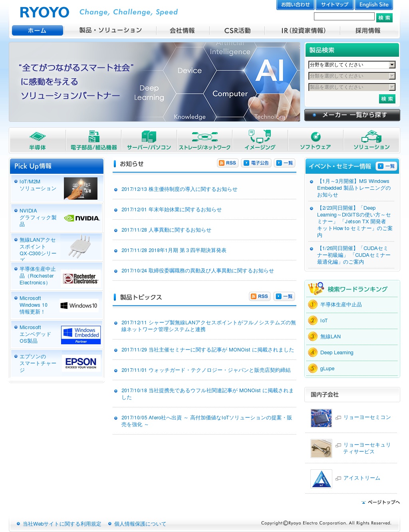This screenshot has height=532, width=409.
Task: Jump to ページトップへ
Action: coord(381,502)
